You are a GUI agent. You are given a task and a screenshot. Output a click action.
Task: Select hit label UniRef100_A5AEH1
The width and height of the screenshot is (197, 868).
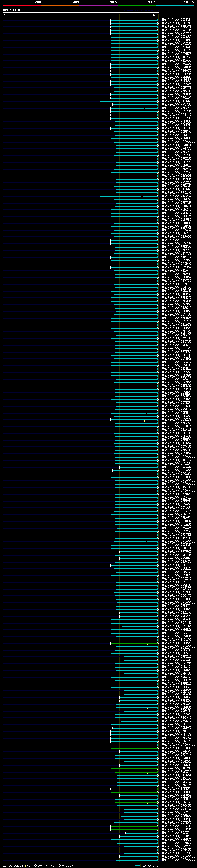177,125
